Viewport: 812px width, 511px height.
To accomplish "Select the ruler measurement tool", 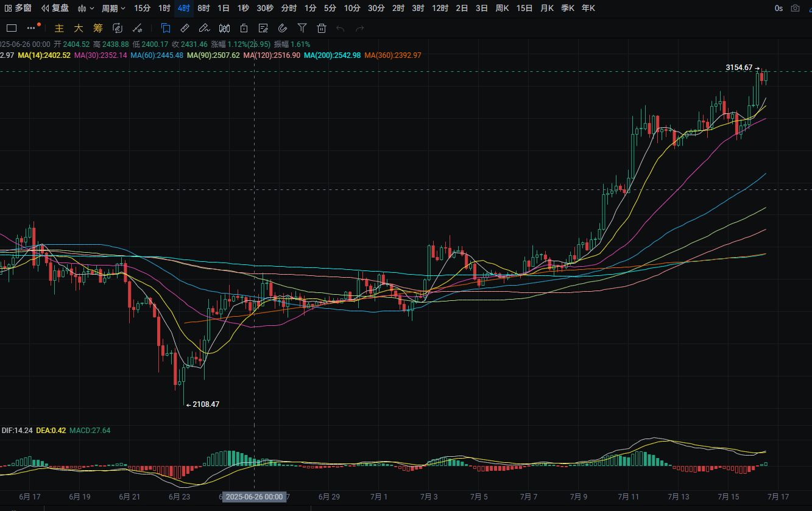I will [x=185, y=28].
